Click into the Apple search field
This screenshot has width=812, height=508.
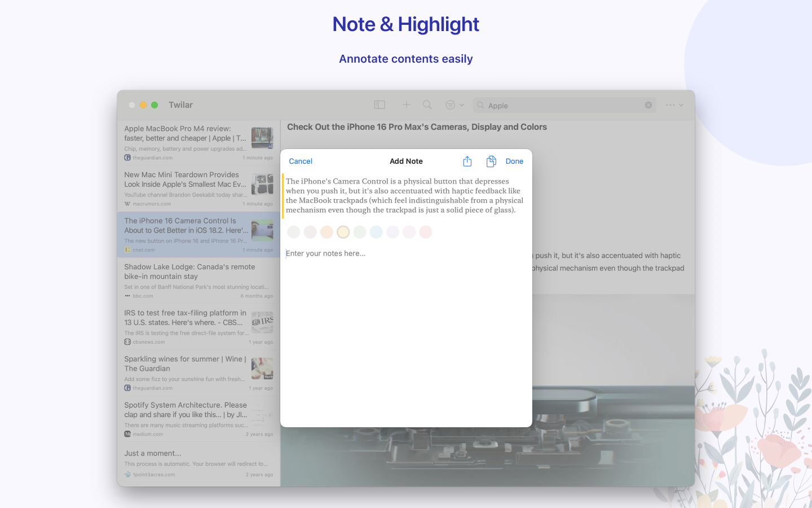click(564, 105)
